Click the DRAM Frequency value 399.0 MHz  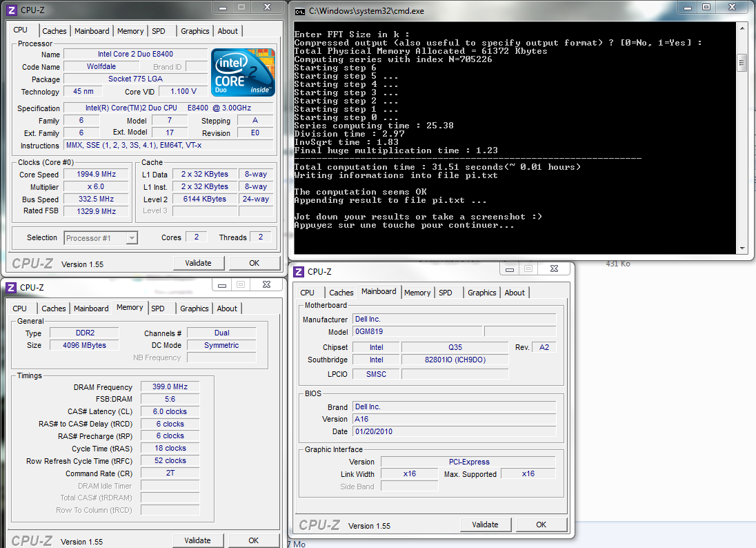(170, 386)
